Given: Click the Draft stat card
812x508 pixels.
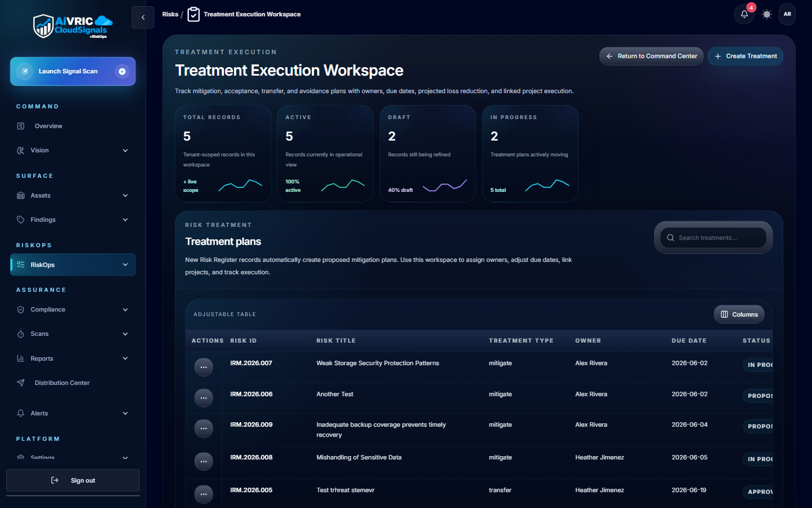Looking at the screenshot, I should 427,154.
